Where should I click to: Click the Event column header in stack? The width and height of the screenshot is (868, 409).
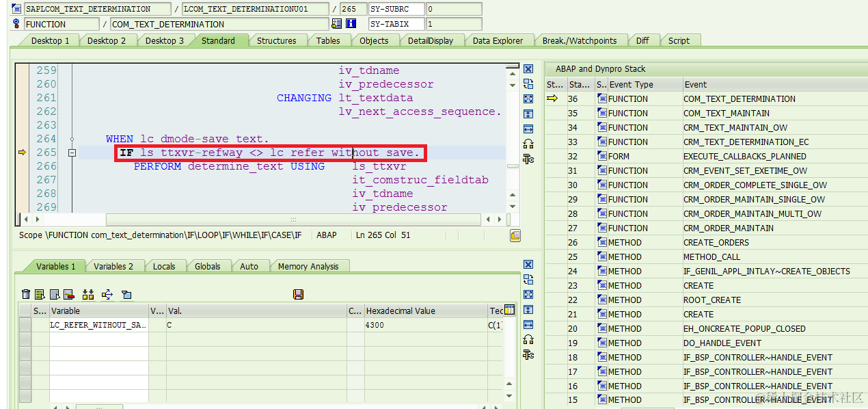click(775, 85)
